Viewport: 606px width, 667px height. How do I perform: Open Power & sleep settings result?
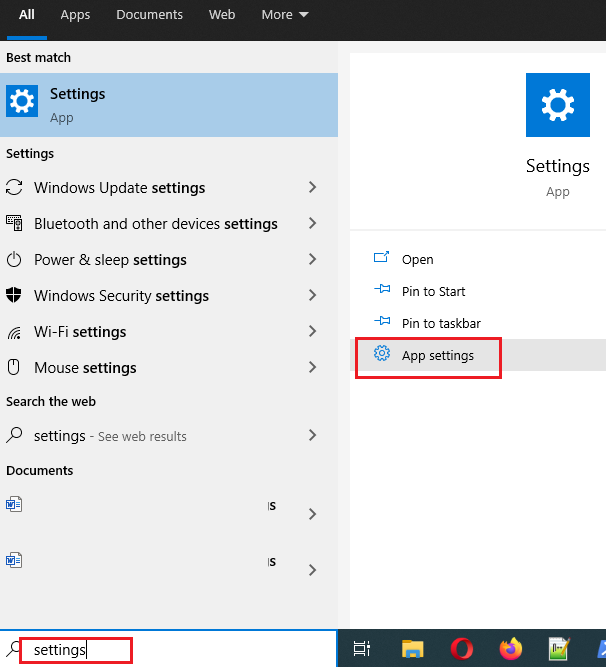[x=169, y=259]
